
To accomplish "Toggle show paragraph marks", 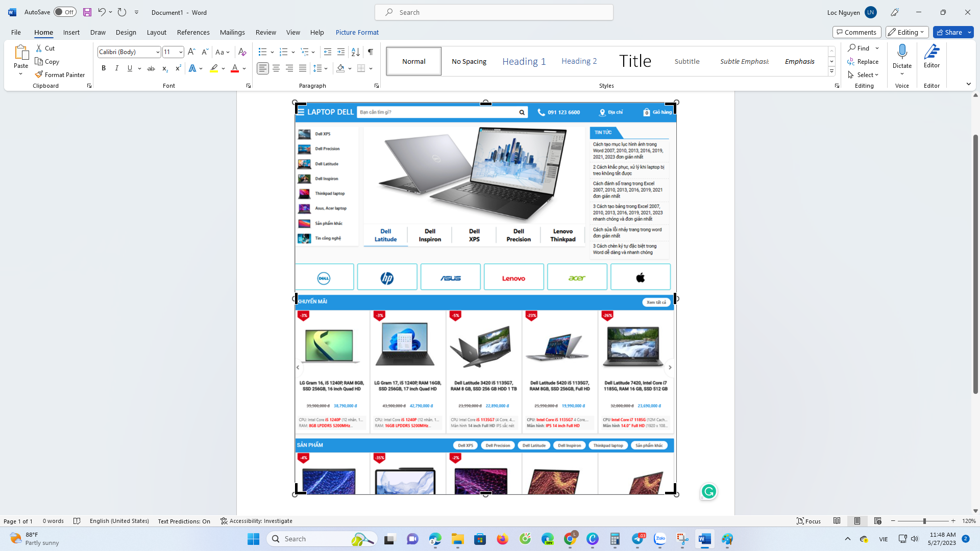I will [x=371, y=52].
